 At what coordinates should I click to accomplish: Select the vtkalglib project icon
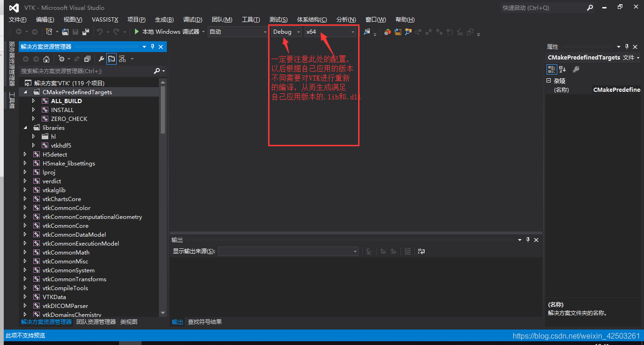(x=37, y=190)
